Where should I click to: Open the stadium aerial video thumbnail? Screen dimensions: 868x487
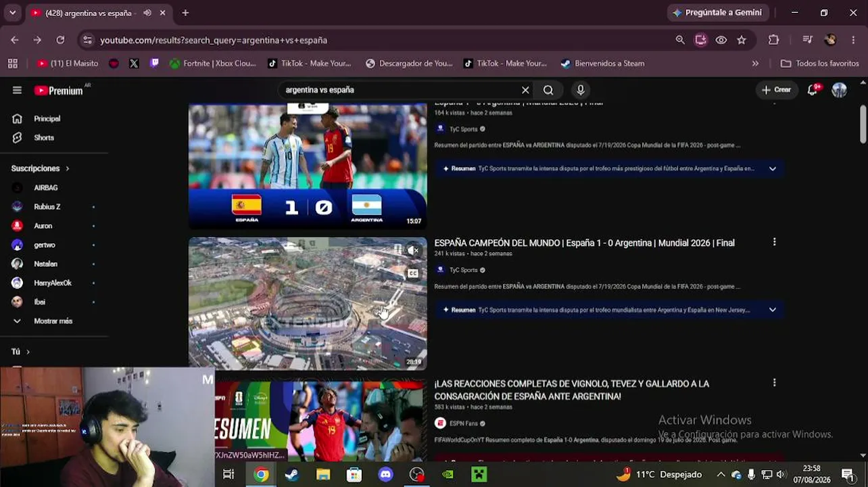[x=308, y=303]
